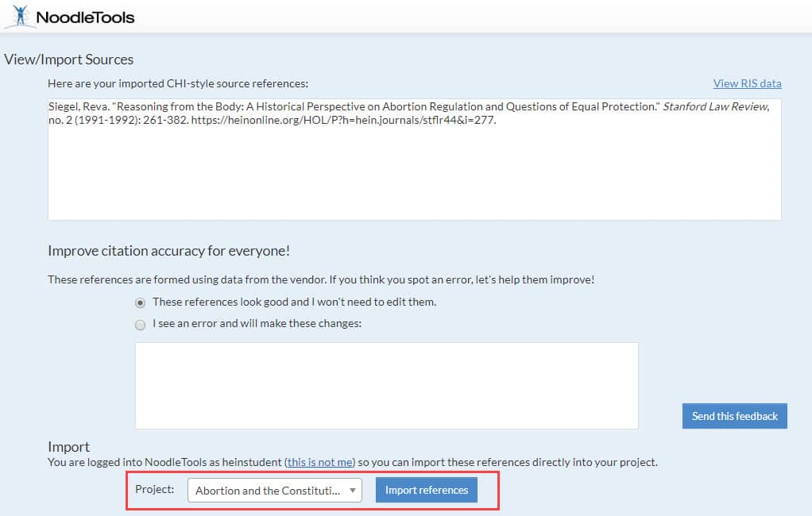Image resolution: width=812 pixels, height=516 pixels.
Task: Click the 'Import' section heading
Action: [x=69, y=447]
